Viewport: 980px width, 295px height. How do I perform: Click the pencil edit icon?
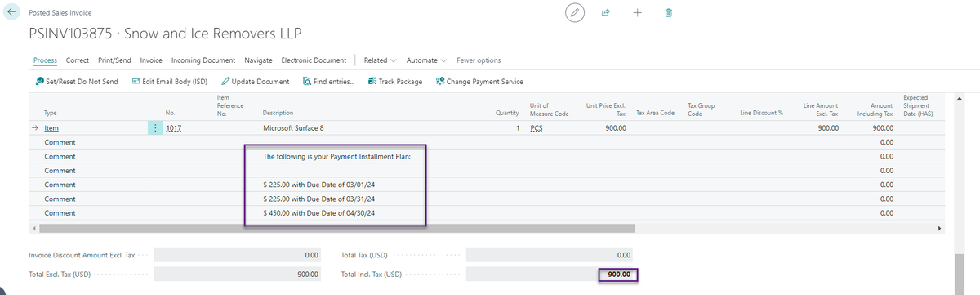575,13
